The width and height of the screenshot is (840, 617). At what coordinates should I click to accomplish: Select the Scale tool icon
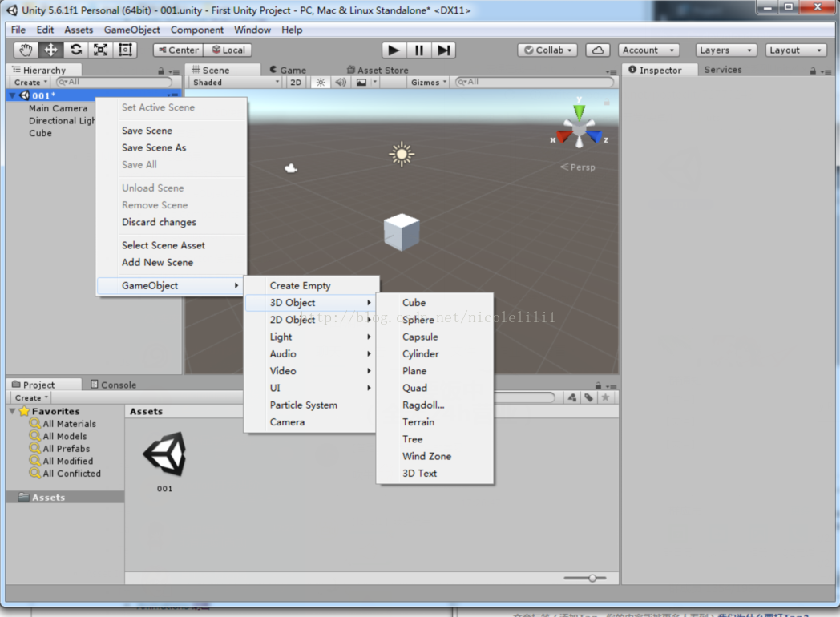coord(101,50)
